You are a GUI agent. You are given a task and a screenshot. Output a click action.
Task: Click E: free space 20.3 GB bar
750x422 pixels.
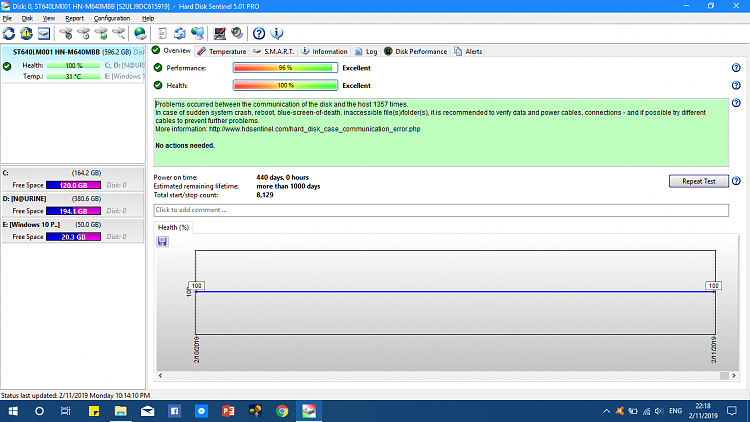click(73, 237)
